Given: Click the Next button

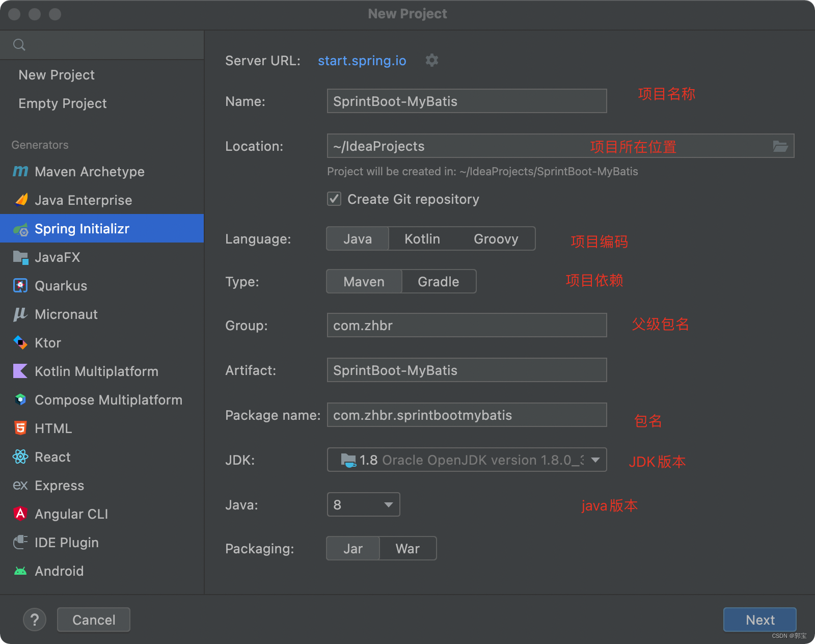Looking at the screenshot, I should tap(759, 620).
